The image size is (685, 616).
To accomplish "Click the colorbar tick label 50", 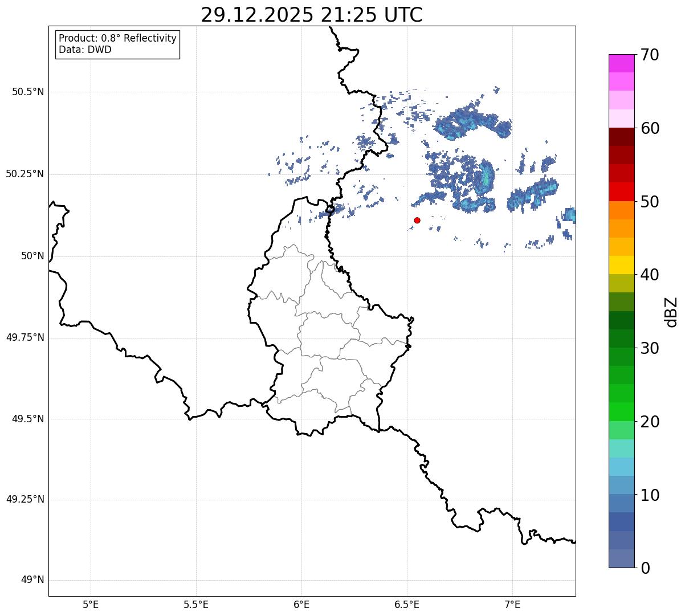I will 650,202.
